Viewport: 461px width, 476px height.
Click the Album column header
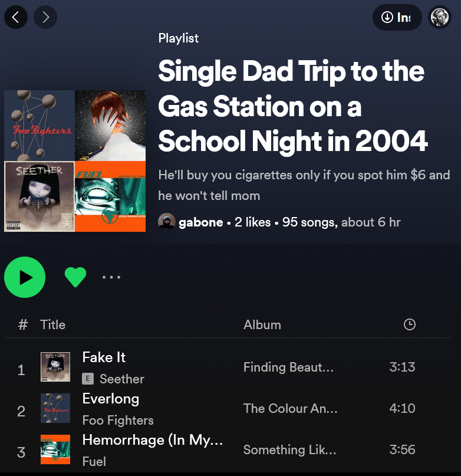(x=262, y=324)
